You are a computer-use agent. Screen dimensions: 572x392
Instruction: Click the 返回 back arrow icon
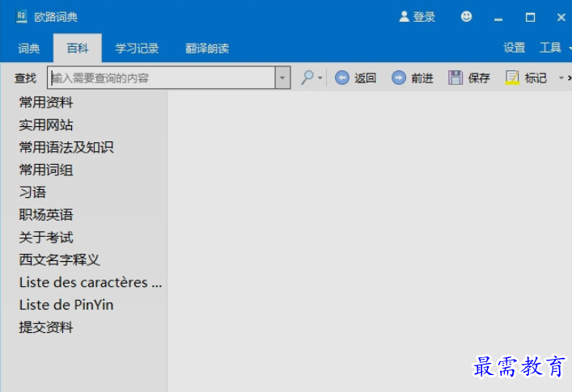pyautogui.click(x=341, y=78)
